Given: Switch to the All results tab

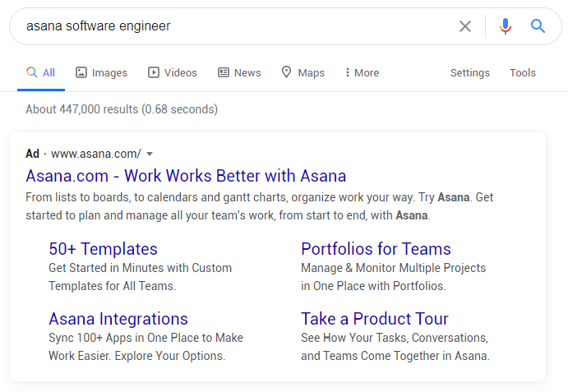Looking at the screenshot, I should coord(41,72).
